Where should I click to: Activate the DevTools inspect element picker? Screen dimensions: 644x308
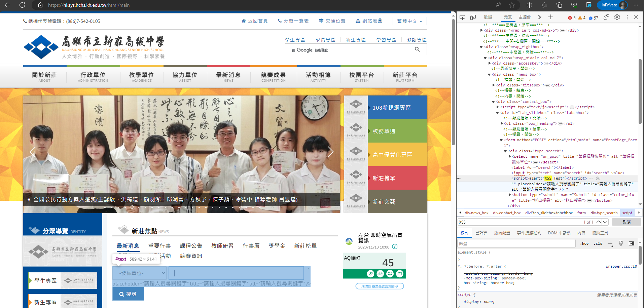point(462,17)
